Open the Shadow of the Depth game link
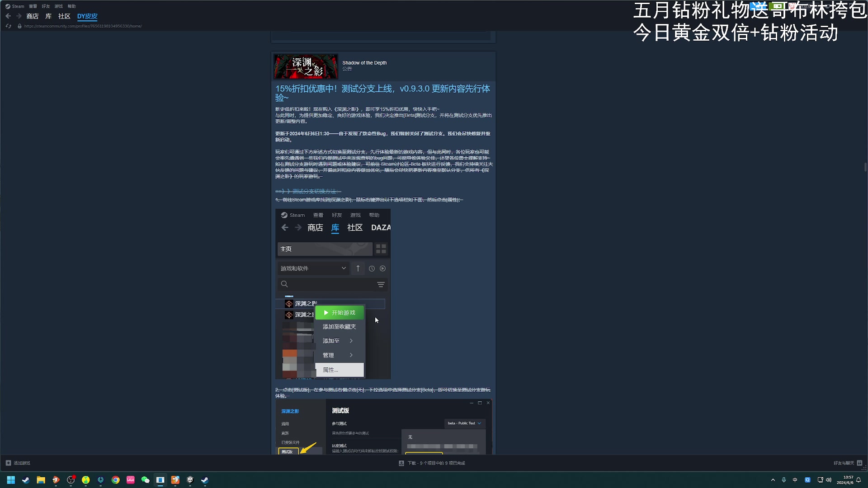The image size is (868, 488). (364, 63)
